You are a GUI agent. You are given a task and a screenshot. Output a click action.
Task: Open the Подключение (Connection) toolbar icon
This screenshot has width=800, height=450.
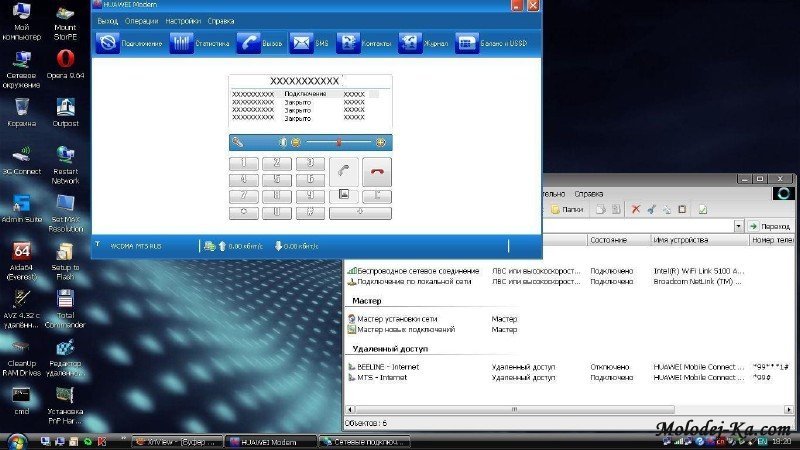[108, 43]
